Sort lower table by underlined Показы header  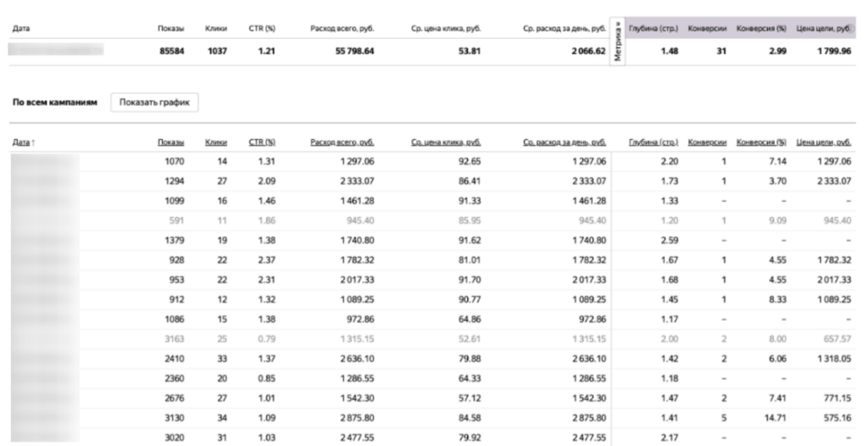pyautogui.click(x=170, y=142)
